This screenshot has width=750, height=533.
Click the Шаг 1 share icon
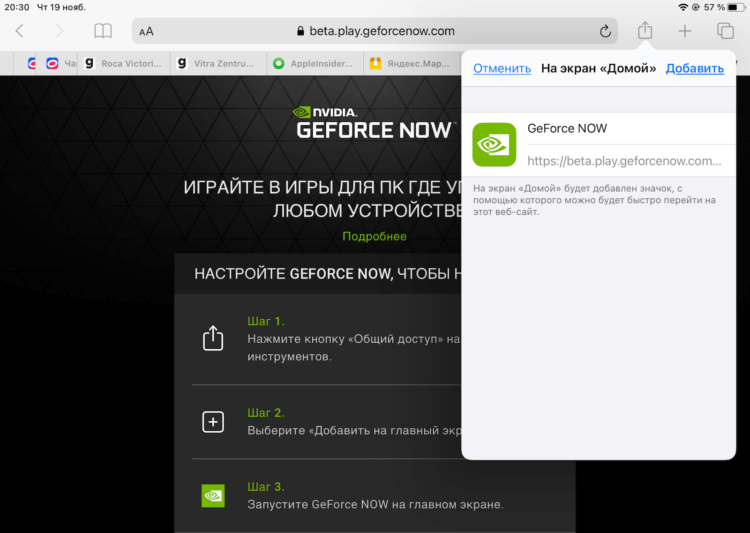pyautogui.click(x=213, y=338)
